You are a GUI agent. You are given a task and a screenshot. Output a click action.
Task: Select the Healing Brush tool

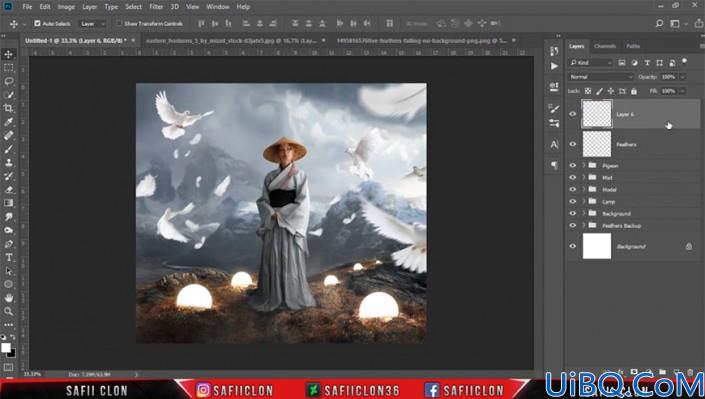coord(9,135)
